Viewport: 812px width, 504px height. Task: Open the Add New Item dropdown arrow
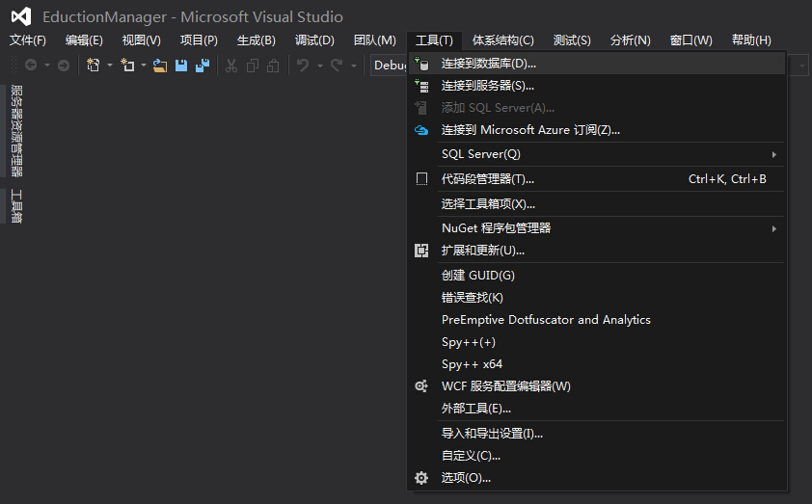click(x=144, y=66)
